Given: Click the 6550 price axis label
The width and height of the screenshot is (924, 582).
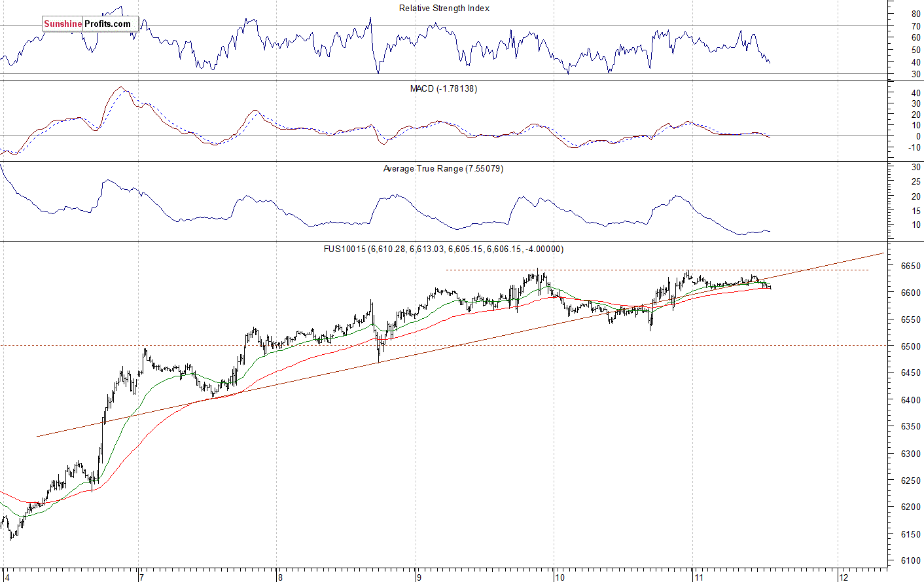Looking at the screenshot, I should 911,320.
